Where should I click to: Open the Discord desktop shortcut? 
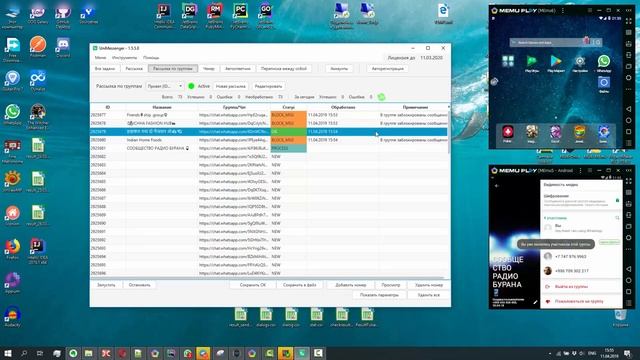(63, 47)
